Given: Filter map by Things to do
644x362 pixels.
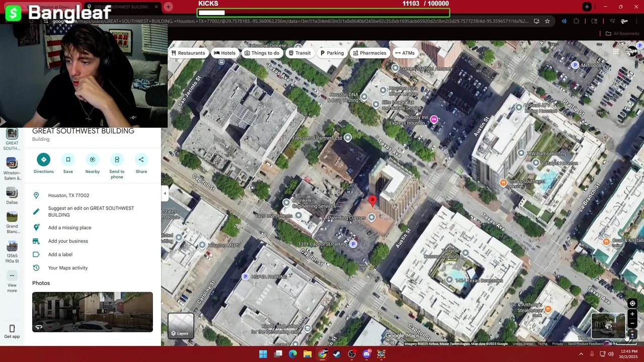Looking at the screenshot, I should [x=262, y=53].
